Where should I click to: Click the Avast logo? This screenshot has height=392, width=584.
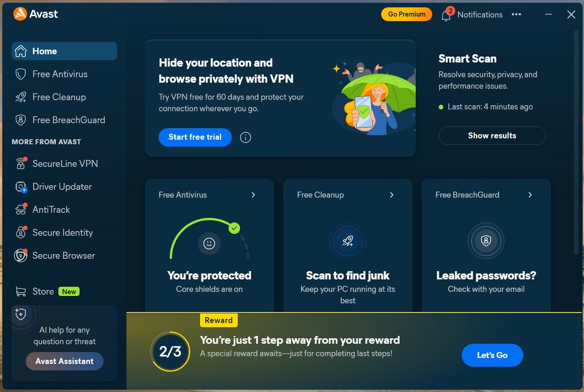click(x=36, y=14)
